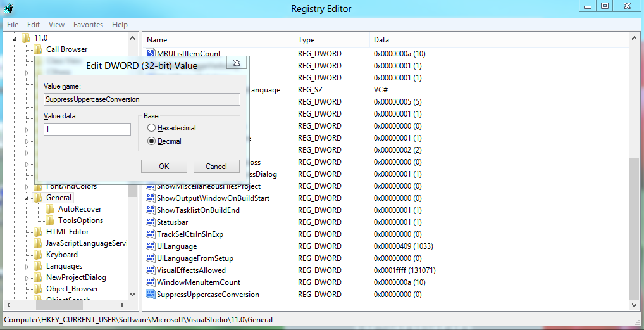The width and height of the screenshot is (644, 330).
Task: Select the Call Browser tree item label
Action: click(x=66, y=49)
